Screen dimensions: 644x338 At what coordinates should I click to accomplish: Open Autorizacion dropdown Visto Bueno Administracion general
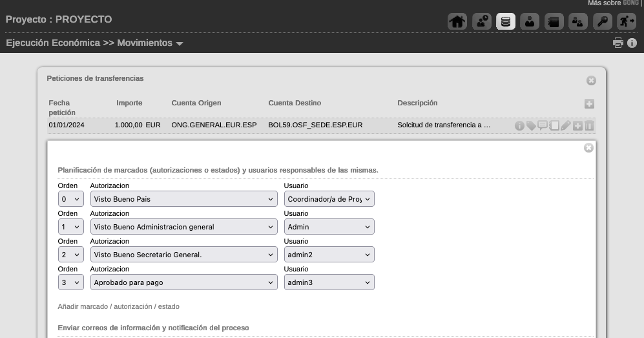184,227
